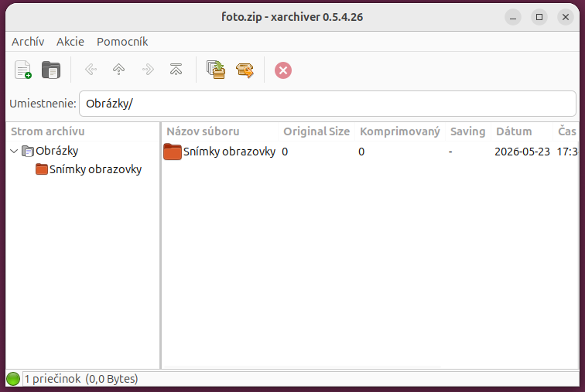
Task: Maximize the xarchiver window
Action: coord(539,17)
